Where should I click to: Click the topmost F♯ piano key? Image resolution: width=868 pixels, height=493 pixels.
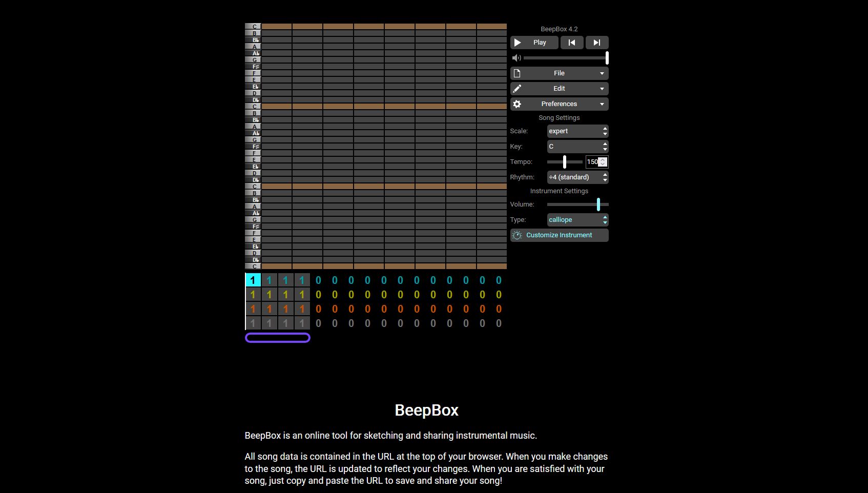pos(253,67)
